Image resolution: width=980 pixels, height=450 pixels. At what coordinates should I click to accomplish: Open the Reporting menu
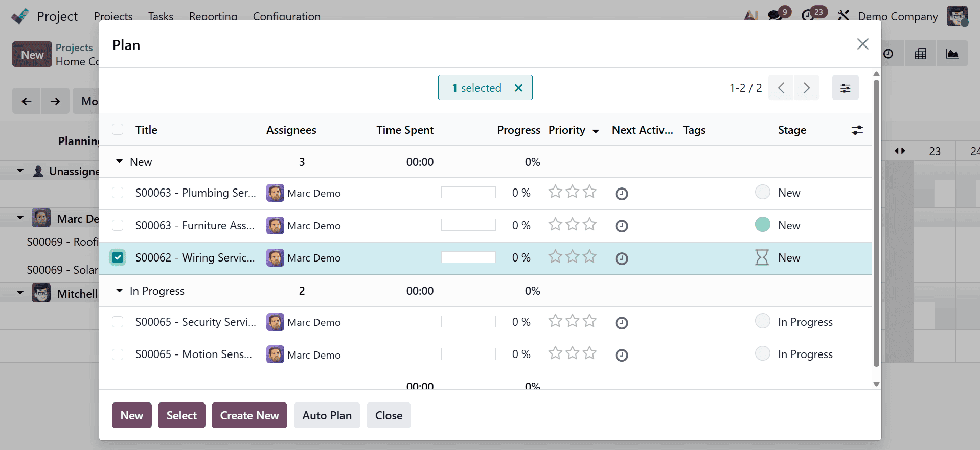click(213, 16)
